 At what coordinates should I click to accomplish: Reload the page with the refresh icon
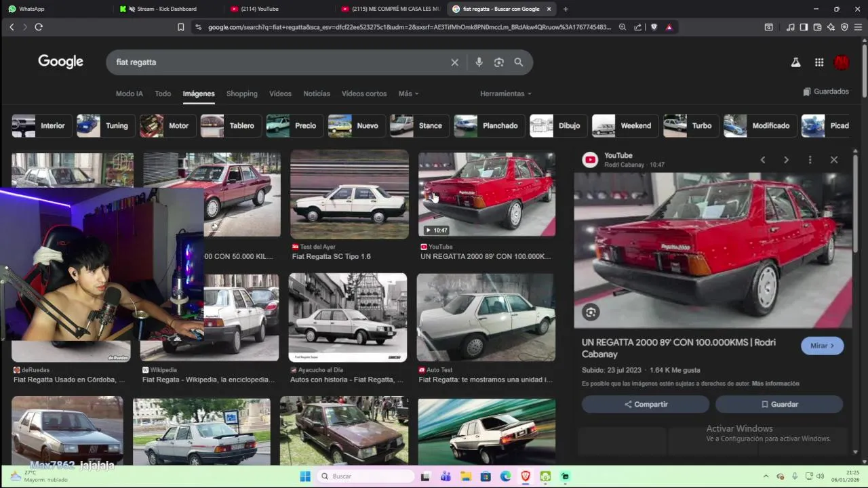pyautogui.click(x=39, y=27)
